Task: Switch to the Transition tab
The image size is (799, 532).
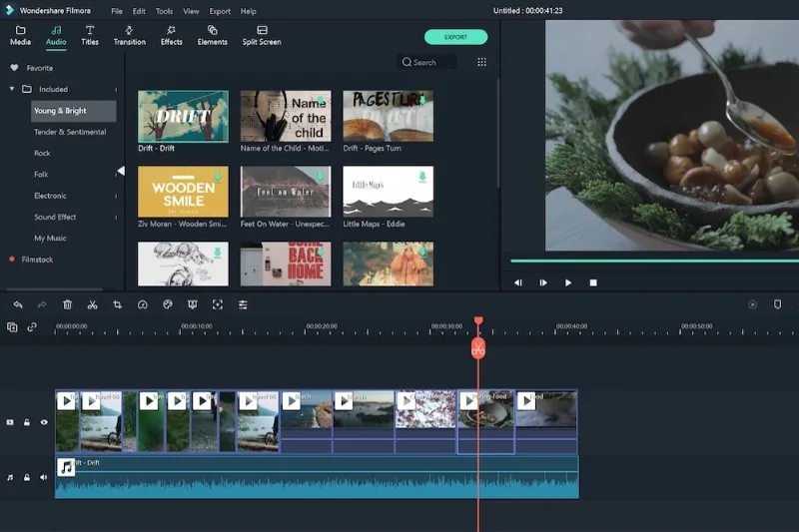Action: (x=129, y=36)
